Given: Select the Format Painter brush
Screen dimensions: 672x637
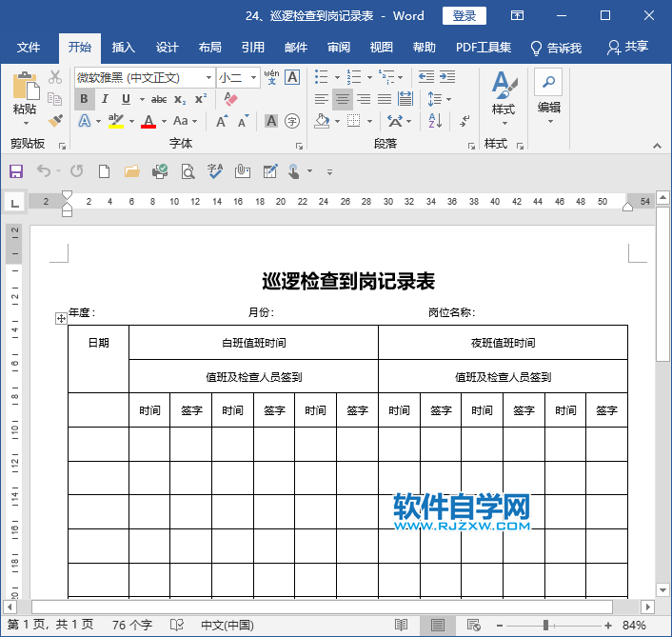Looking at the screenshot, I should click(55, 121).
